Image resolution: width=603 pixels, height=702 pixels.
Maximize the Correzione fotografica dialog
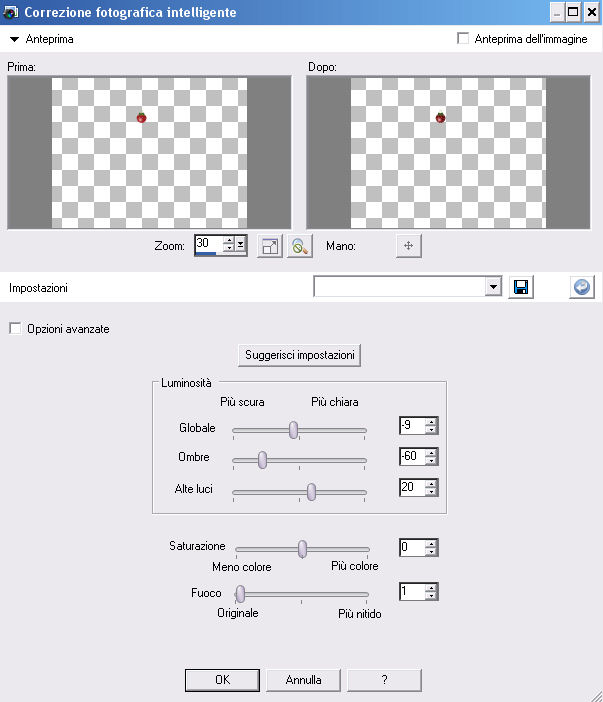click(573, 12)
